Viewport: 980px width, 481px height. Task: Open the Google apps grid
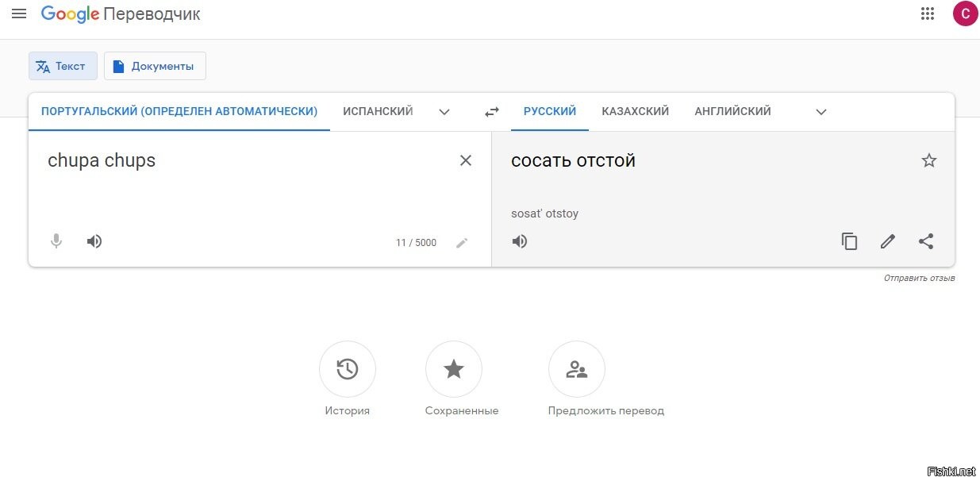coord(927,13)
